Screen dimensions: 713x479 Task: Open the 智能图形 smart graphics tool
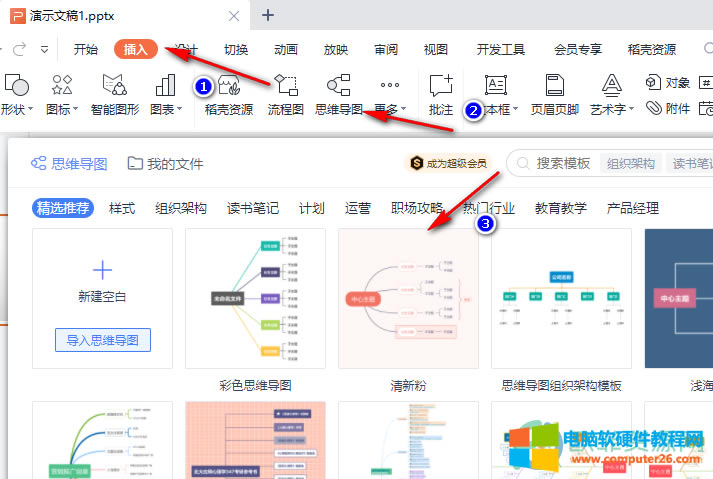point(115,94)
